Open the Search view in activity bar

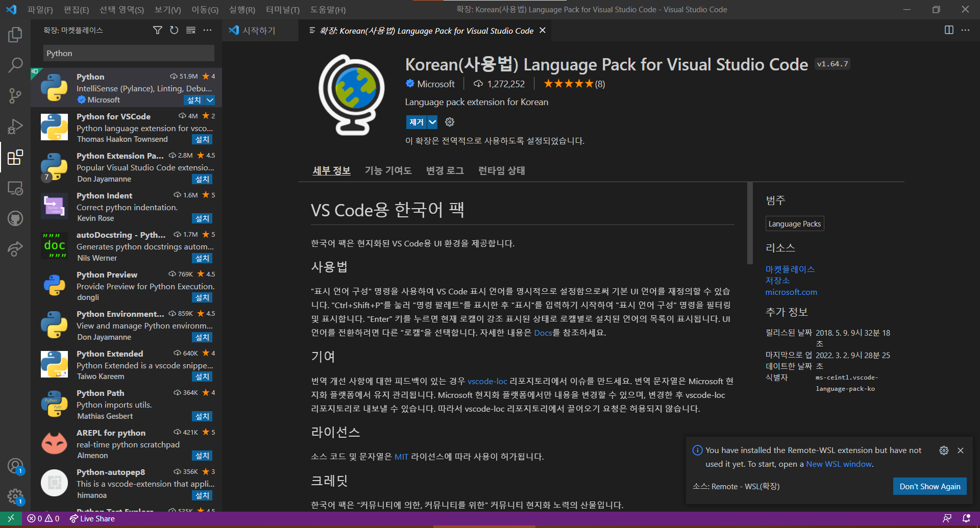(x=15, y=65)
